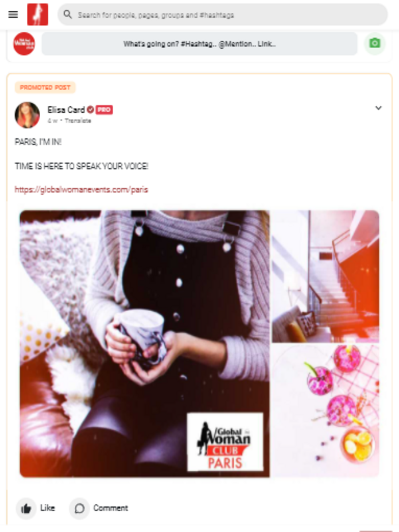Click the Comment button text
399x532 pixels.
point(111,508)
